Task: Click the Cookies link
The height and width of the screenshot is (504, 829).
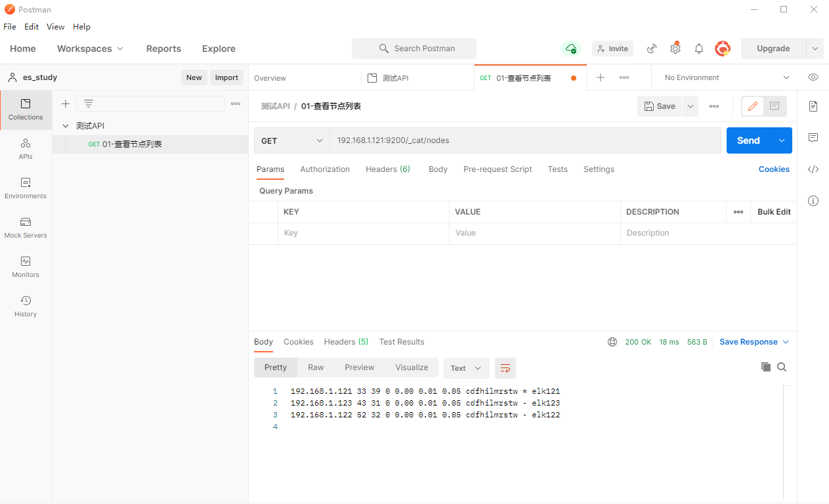Action: click(774, 169)
